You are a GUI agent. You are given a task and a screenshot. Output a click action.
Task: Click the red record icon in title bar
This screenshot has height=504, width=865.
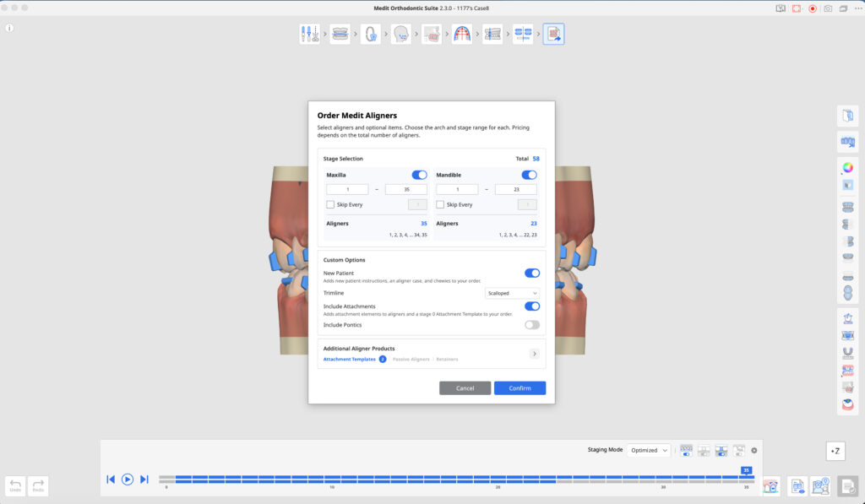coord(813,8)
